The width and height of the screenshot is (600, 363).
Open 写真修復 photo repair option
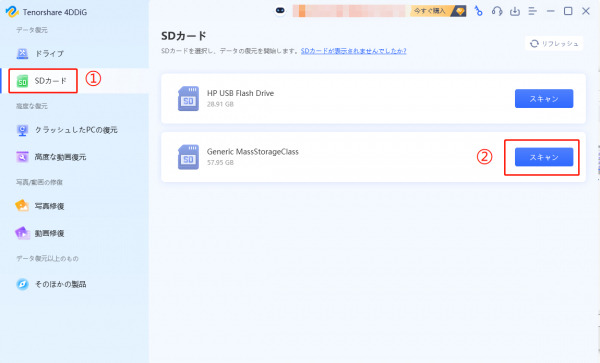40,206
